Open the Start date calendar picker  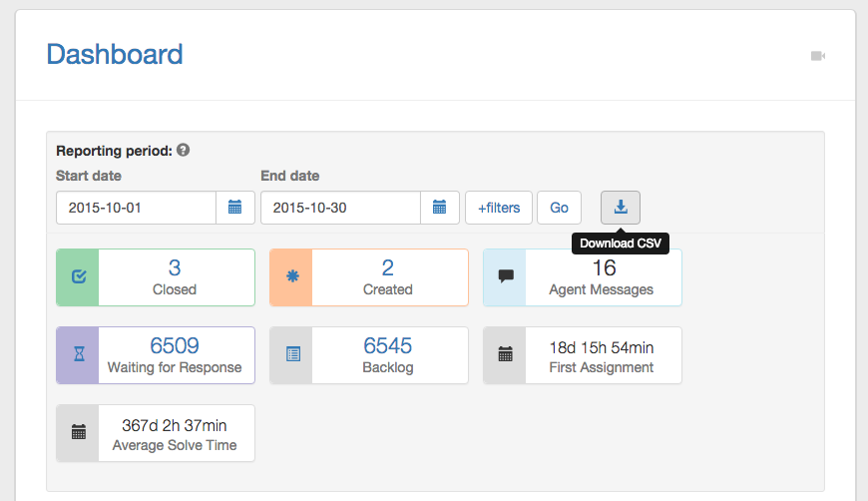(x=234, y=208)
